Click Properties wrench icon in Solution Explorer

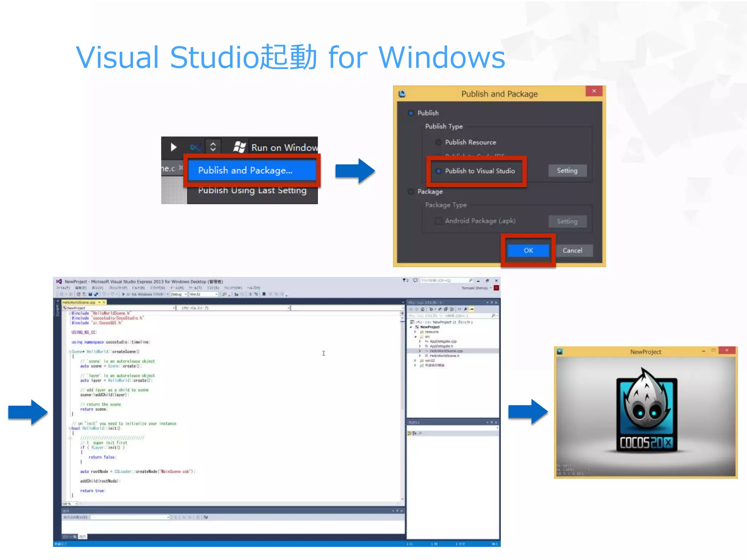coord(465,309)
